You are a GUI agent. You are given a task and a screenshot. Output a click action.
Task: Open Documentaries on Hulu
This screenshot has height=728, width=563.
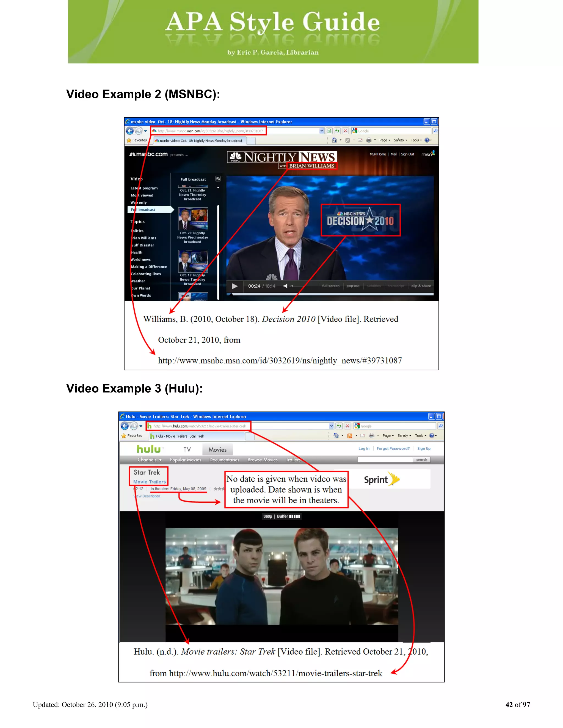click(224, 460)
